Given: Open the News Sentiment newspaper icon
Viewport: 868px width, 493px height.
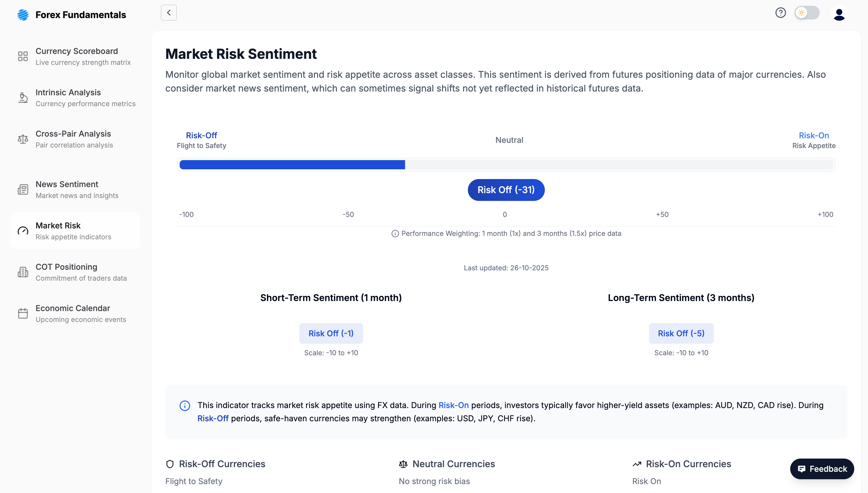Looking at the screenshot, I should tap(23, 189).
